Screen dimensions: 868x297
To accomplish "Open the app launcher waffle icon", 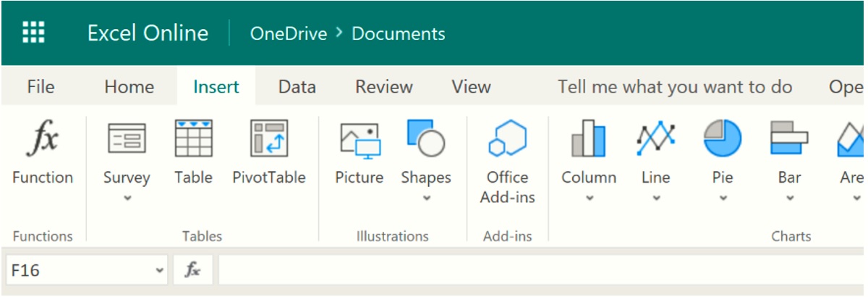I will (x=33, y=33).
